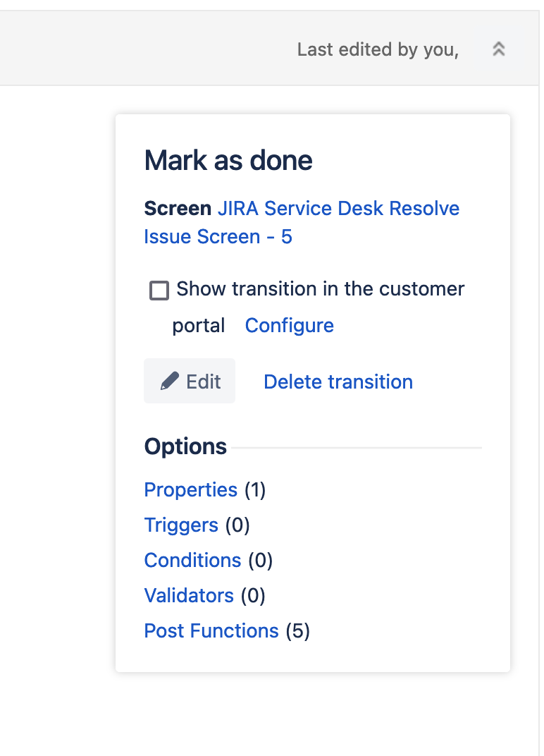This screenshot has width=544, height=756.
Task: Click the Options section header
Action: coord(185,446)
